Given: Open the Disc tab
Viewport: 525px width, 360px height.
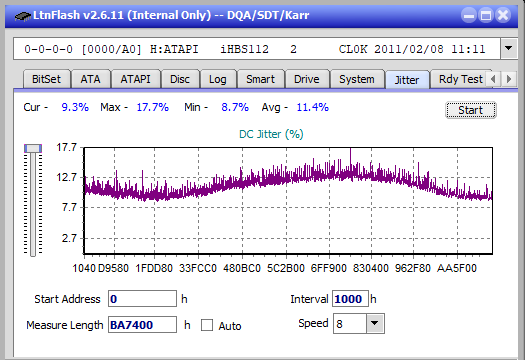Looking at the screenshot, I should (180, 79).
